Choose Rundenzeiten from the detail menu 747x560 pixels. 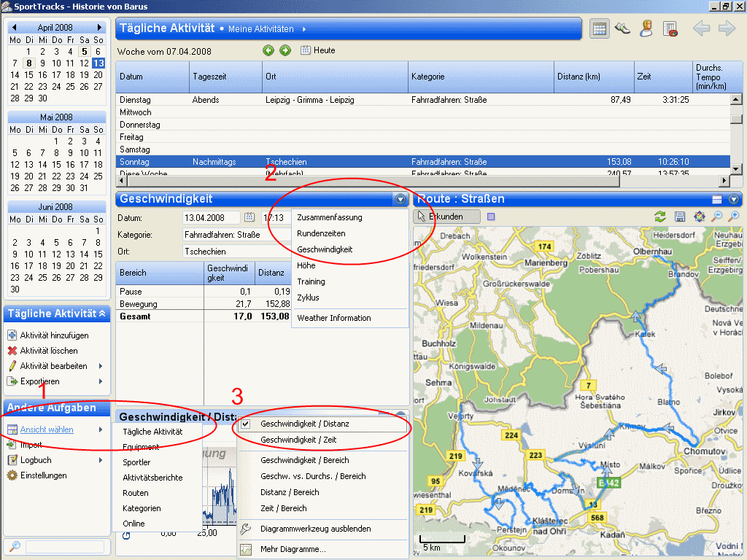pos(321,233)
